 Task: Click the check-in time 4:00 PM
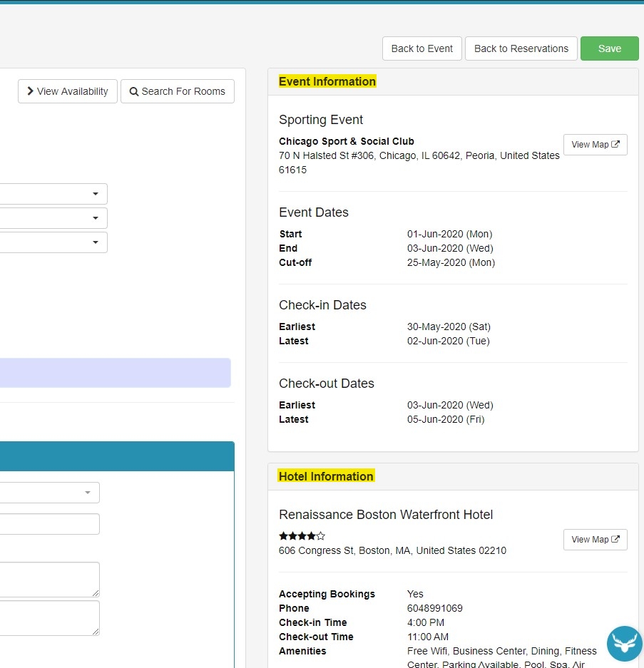click(x=425, y=622)
